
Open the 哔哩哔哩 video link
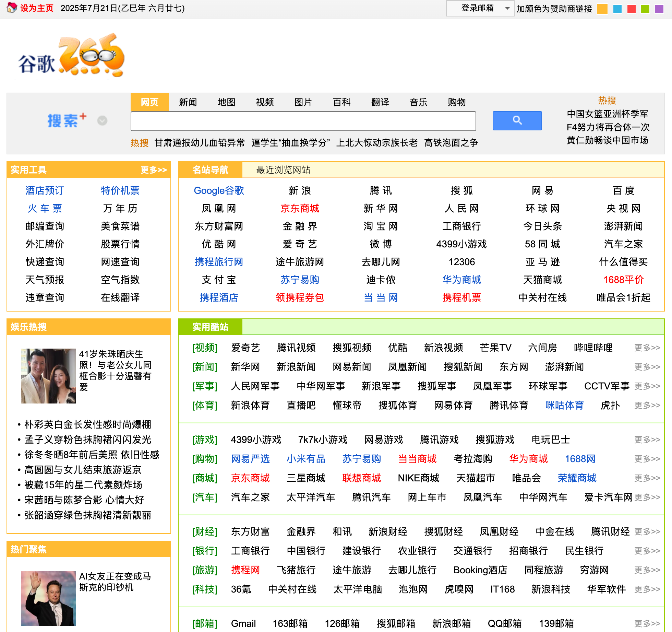593,348
